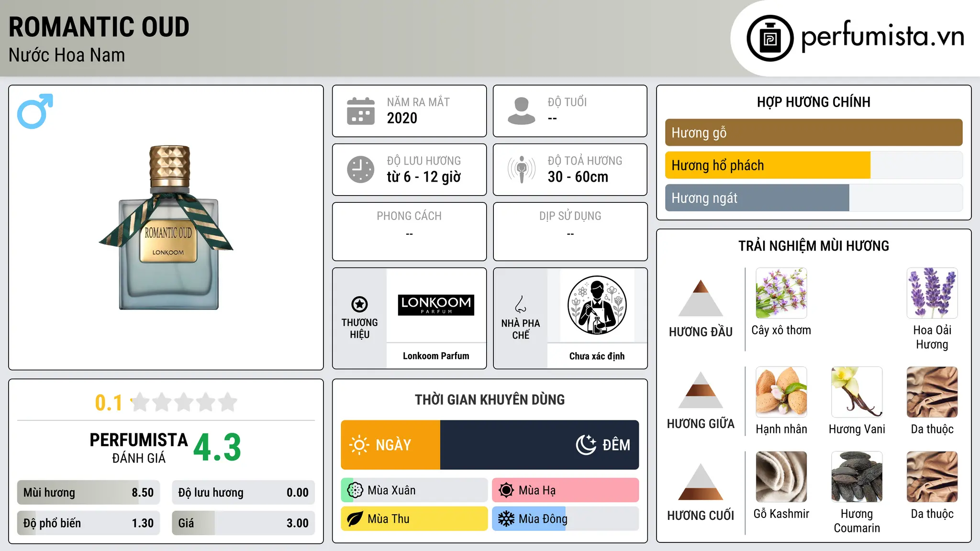
Task: Click the Dịp sử dụng card
Action: pyautogui.click(x=570, y=231)
